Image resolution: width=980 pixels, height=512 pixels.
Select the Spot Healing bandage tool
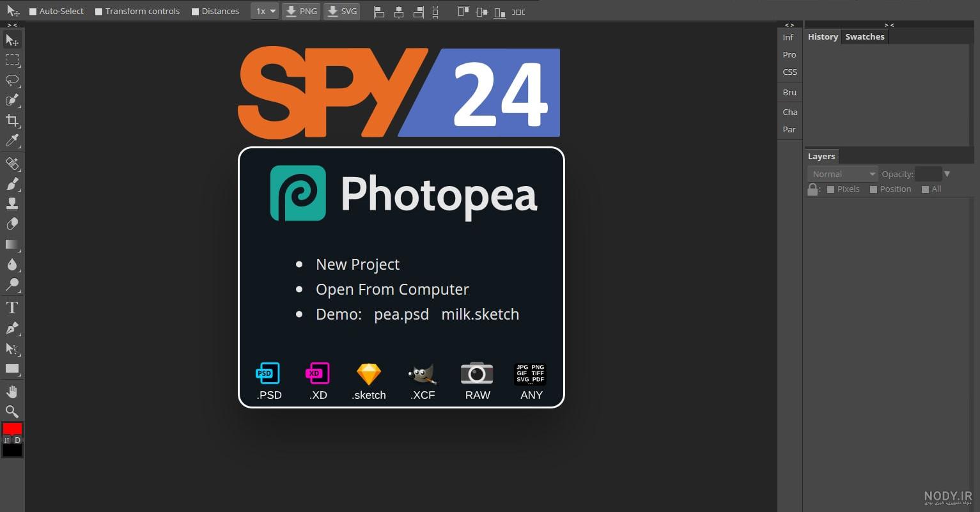12,164
